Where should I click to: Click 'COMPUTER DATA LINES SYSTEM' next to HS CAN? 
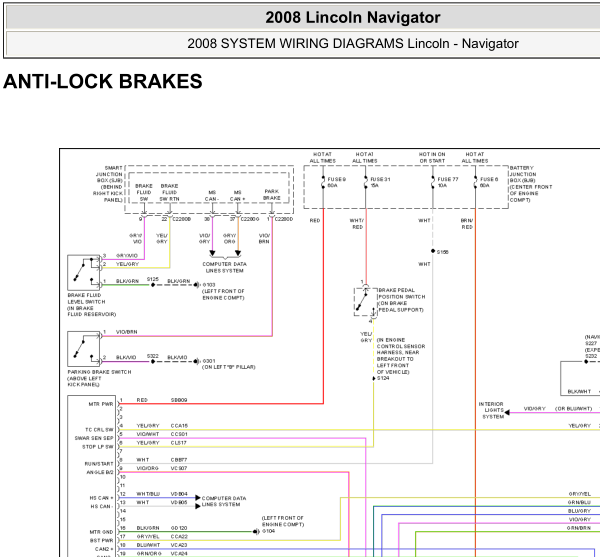tap(224, 502)
